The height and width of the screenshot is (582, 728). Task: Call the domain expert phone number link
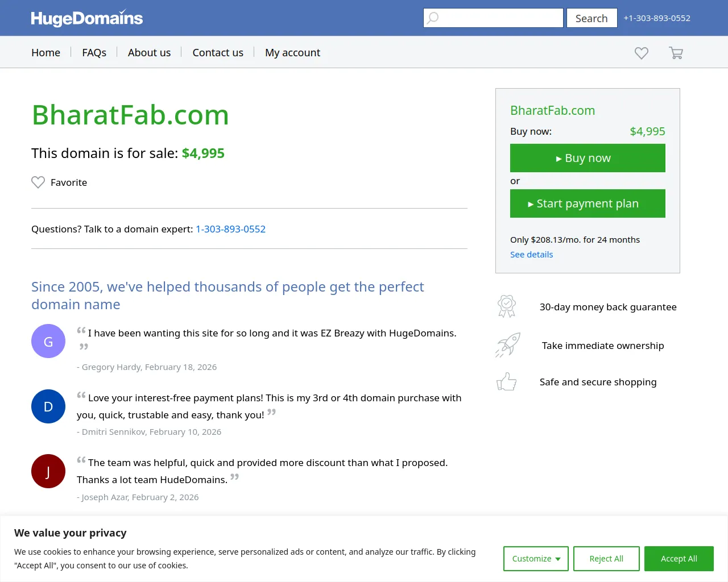point(230,229)
